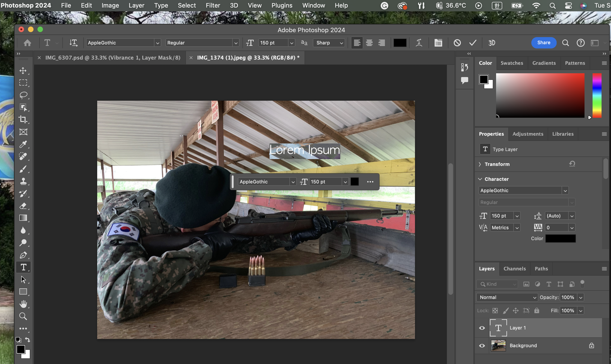The height and width of the screenshot is (364, 611).
Task: Hide the Layer 1 text layer
Action: (482, 328)
